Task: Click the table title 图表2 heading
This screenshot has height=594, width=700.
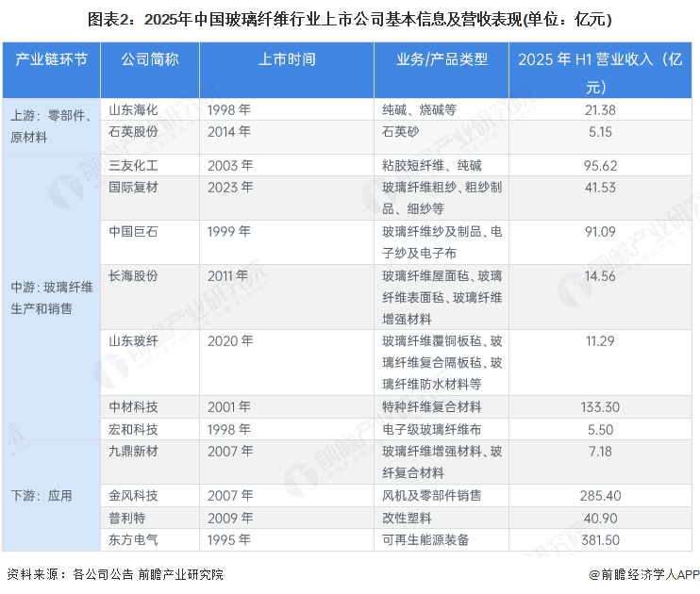Action: pos(350,20)
